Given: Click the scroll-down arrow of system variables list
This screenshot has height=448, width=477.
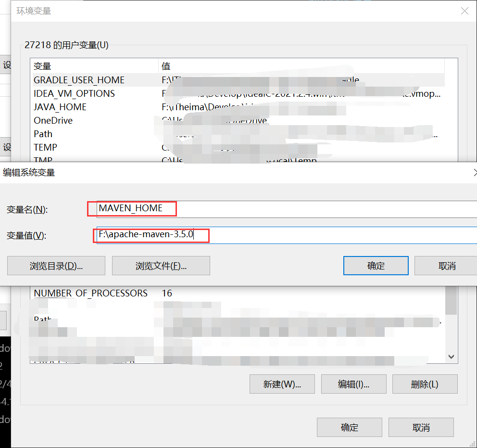Looking at the screenshot, I should pyautogui.click(x=451, y=357).
